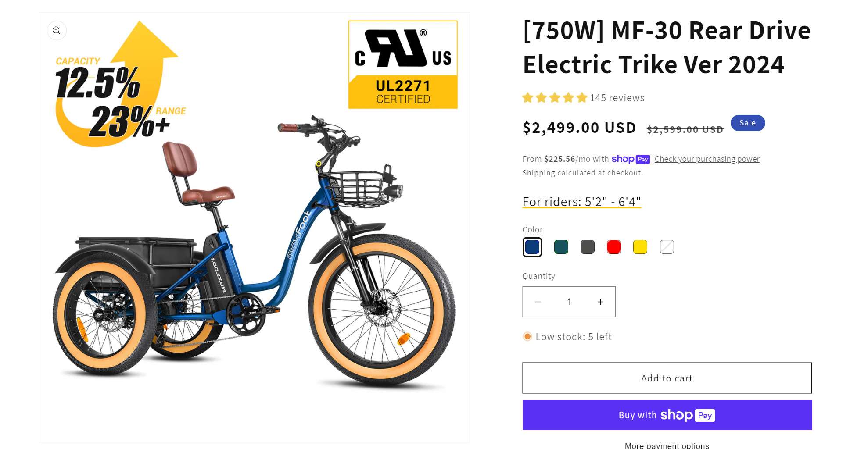Click the first star in the rating row
868x449 pixels.
[527, 98]
